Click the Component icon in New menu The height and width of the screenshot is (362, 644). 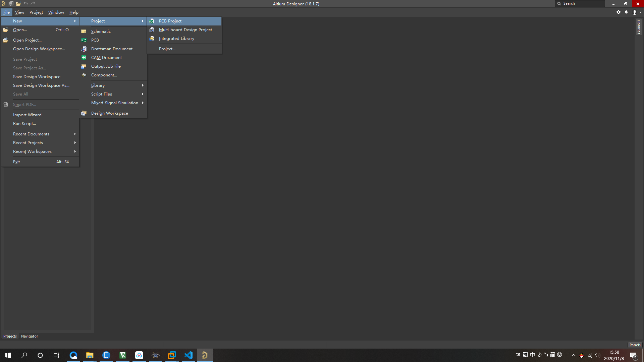click(84, 75)
